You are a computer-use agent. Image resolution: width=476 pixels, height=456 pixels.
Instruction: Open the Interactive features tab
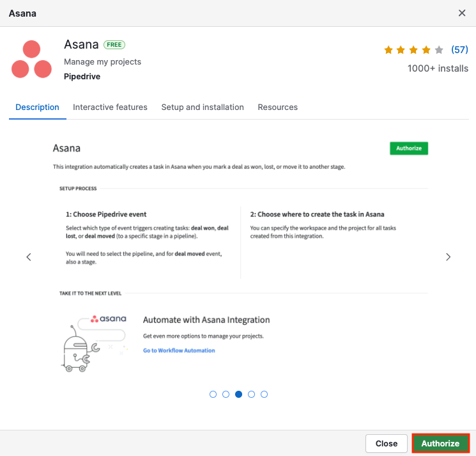[110, 107]
